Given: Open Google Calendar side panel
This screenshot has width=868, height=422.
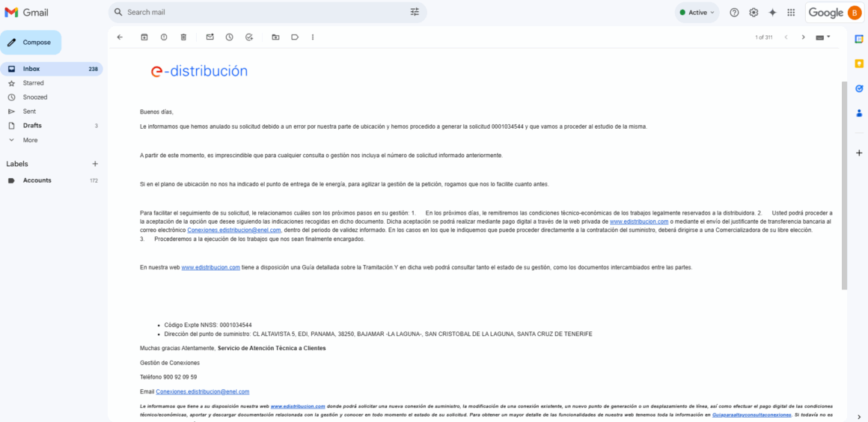Looking at the screenshot, I should coord(859,39).
